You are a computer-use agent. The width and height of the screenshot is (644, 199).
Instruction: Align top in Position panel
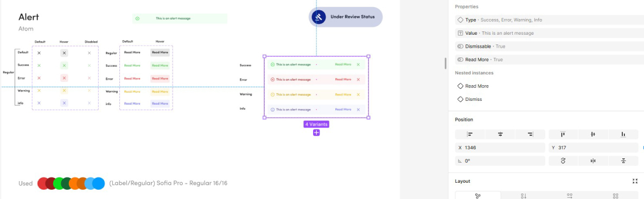tap(563, 134)
